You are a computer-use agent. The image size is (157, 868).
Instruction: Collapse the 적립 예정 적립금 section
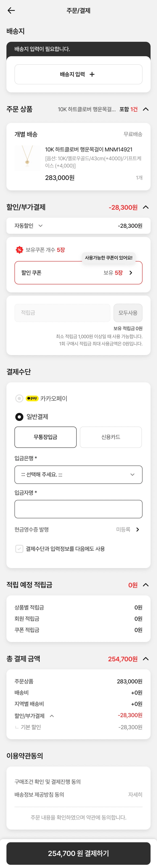[x=146, y=585]
